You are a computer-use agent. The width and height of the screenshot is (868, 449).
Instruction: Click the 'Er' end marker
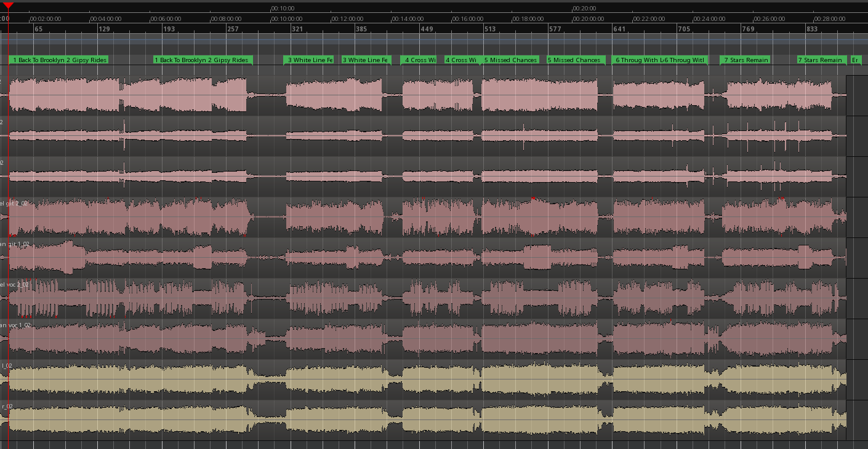pyautogui.click(x=856, y=60)
